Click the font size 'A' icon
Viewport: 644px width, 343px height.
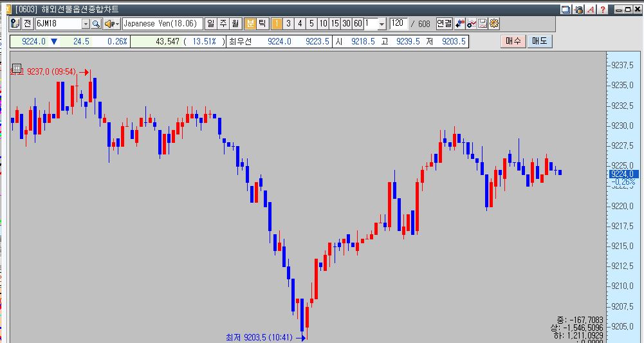(591, 9)
